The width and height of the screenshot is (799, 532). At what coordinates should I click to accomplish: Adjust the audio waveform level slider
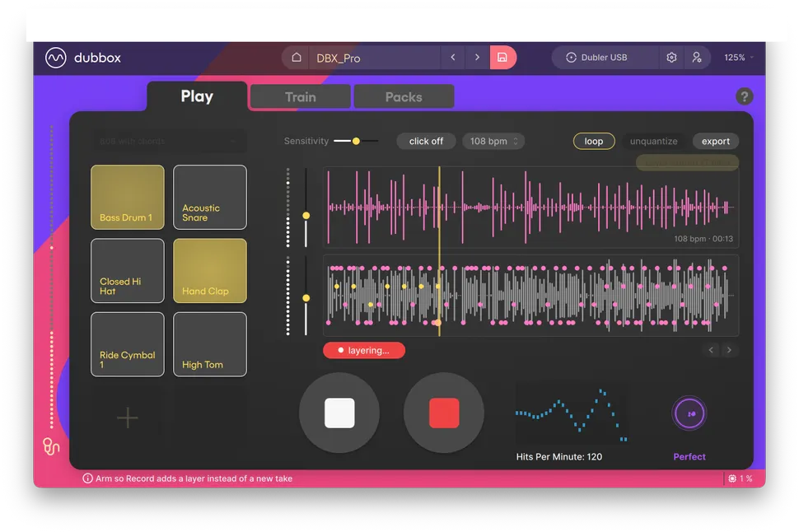click(306, 216)
